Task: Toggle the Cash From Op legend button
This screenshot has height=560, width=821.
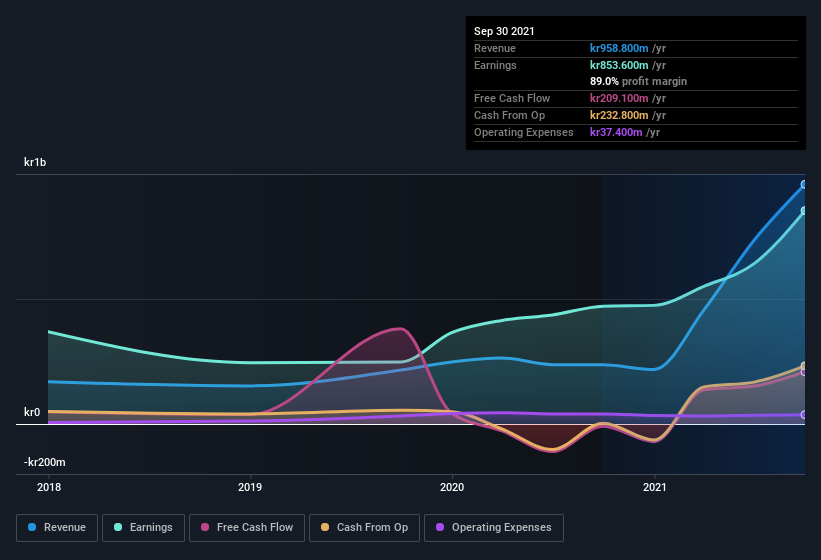Action: click(364, 528)
